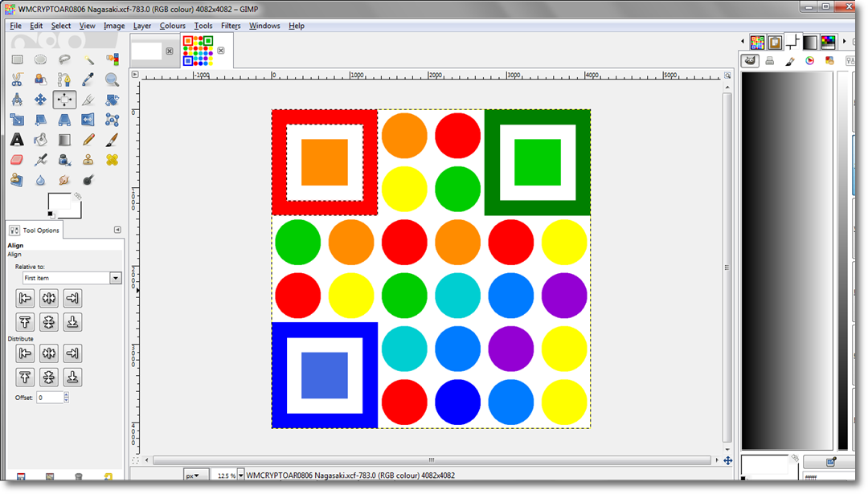Select the Perspective Clone tool

pos(17,180)
